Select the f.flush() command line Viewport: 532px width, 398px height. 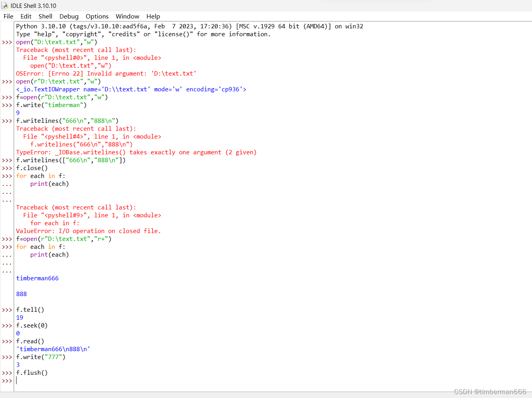point(31,372)
